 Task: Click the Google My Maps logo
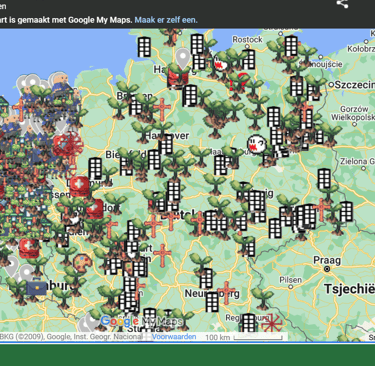141,321
